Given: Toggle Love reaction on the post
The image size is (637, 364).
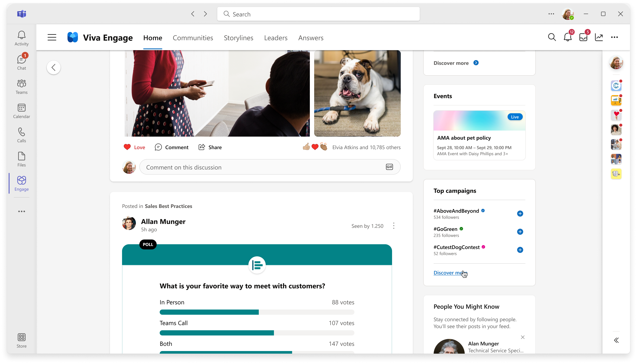Looking at the screenshot, I should coord(134,147).
